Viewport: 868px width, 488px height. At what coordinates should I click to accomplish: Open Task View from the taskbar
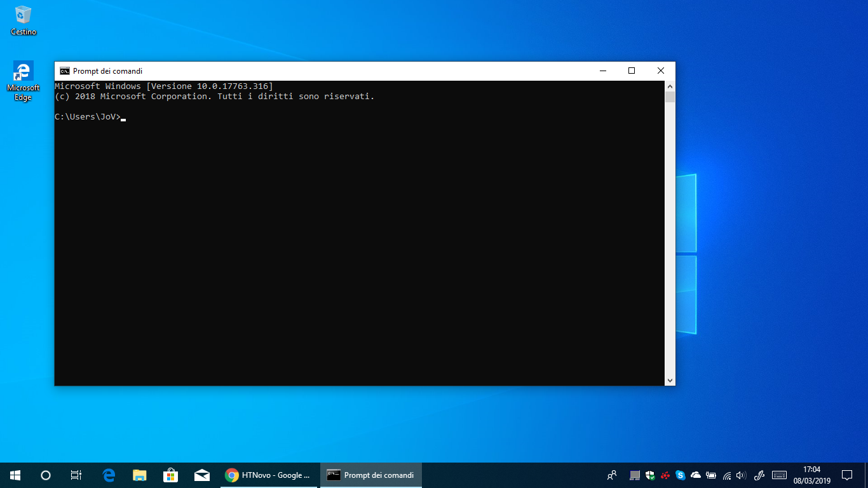[x=76, y=475]
